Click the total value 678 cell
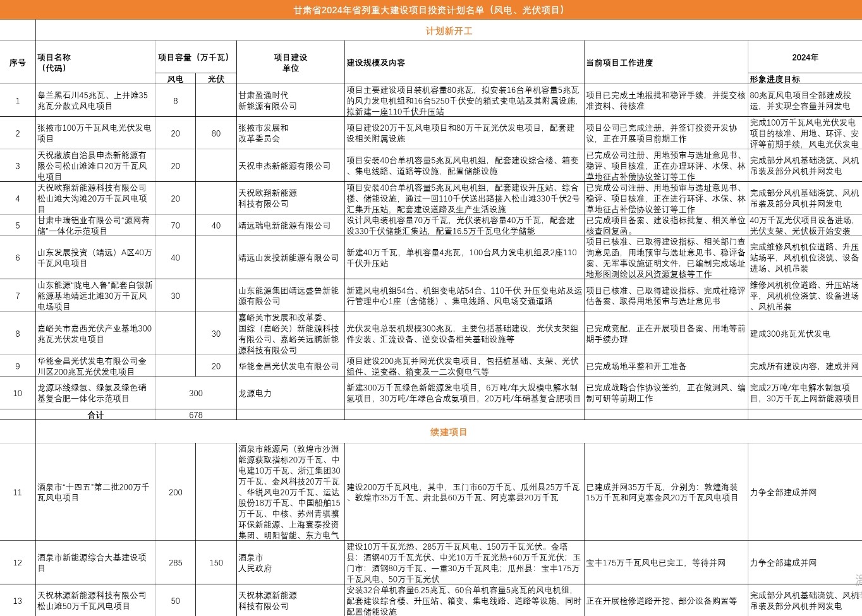The height and width of the screenshot is (616, 862). 196,415
